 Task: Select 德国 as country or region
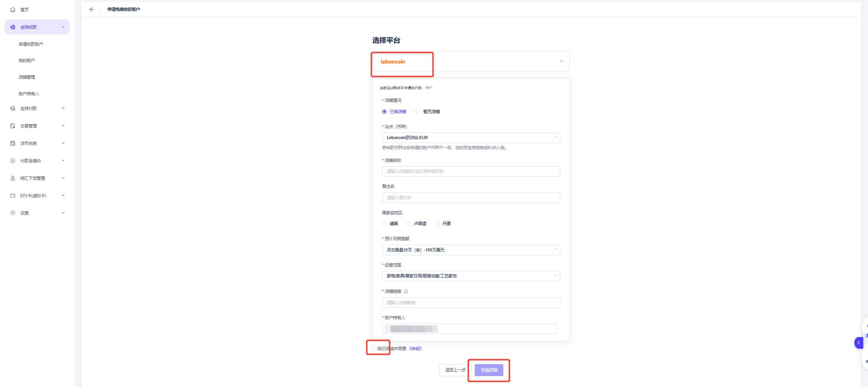click(384, 224)
